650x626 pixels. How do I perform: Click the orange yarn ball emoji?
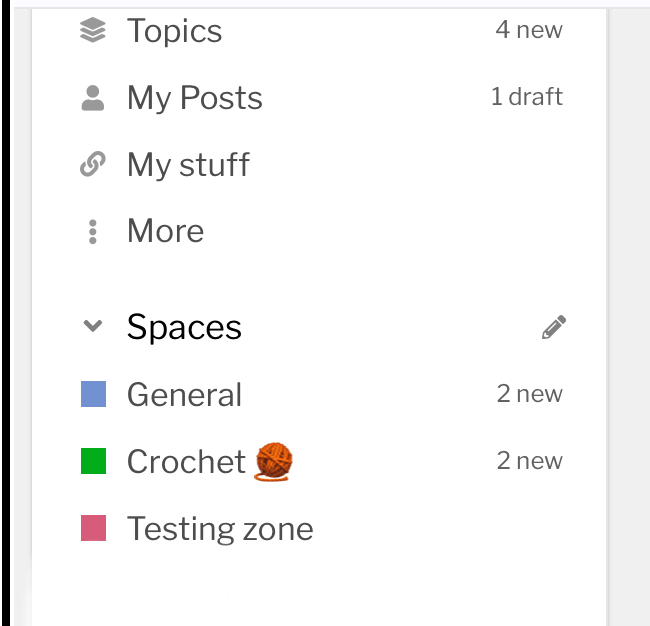pyautogui.click(x=274, y=462)
